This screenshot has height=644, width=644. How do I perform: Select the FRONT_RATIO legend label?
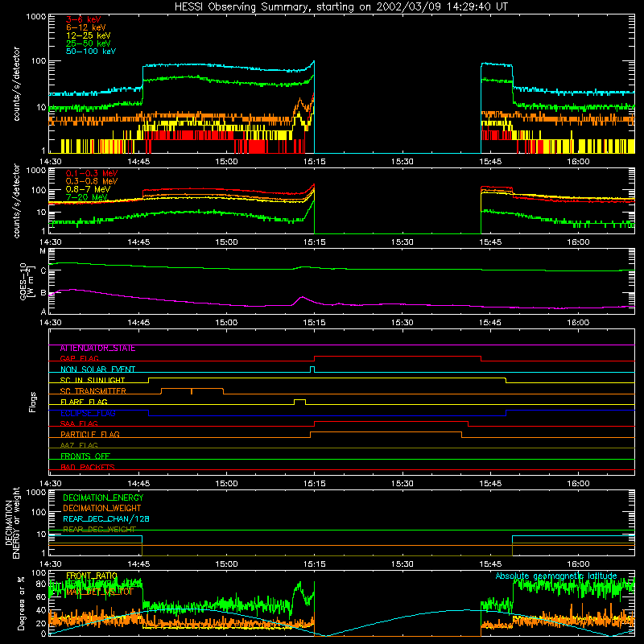(x=92, y=576)
